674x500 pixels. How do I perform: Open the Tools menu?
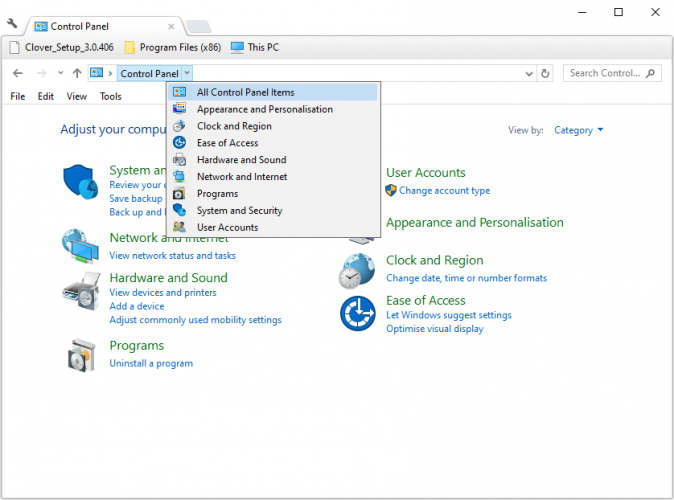111,96
